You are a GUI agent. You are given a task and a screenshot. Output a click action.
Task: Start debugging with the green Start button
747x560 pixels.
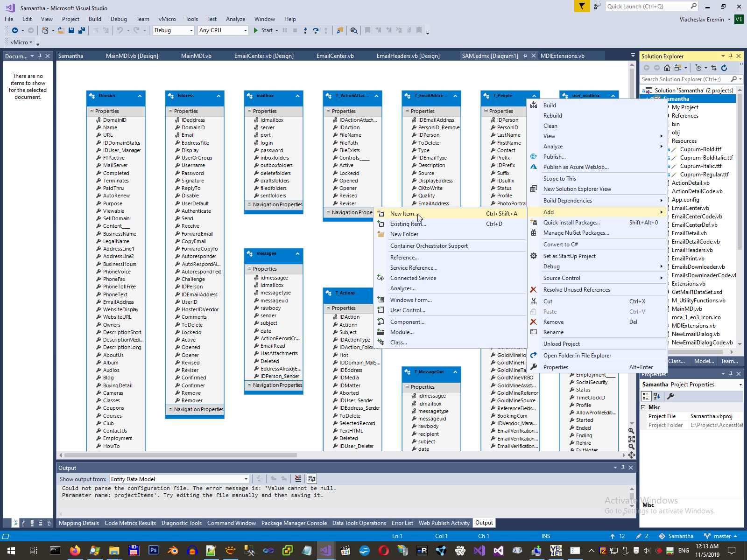coord(263,30)
